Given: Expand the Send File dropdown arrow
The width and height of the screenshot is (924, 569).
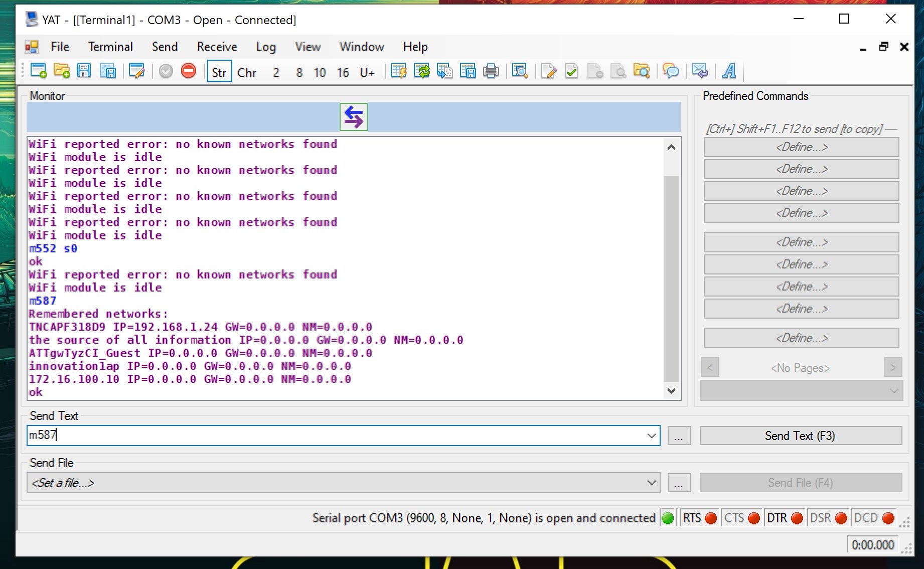Looking at the screenshot, I should [652, 483].
